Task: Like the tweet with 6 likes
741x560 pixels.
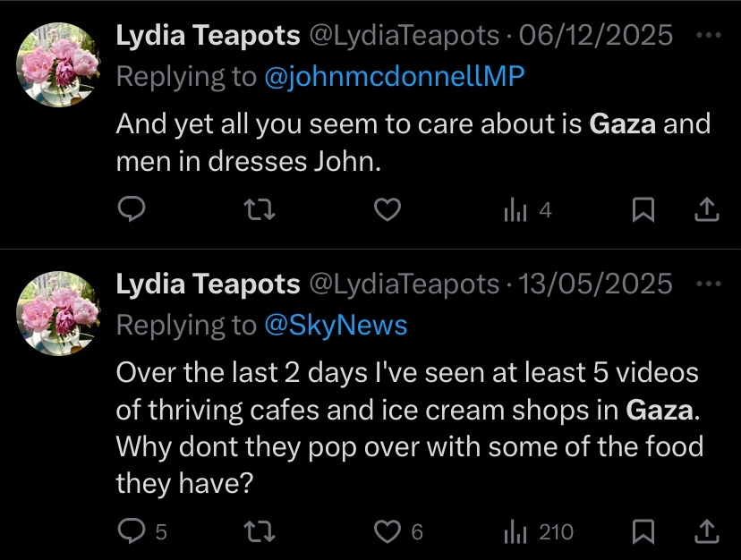Action: tap(398, 531)
